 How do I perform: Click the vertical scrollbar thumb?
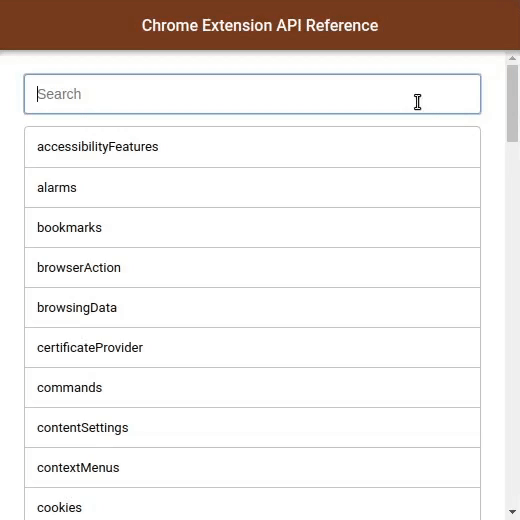click(512, 103)
